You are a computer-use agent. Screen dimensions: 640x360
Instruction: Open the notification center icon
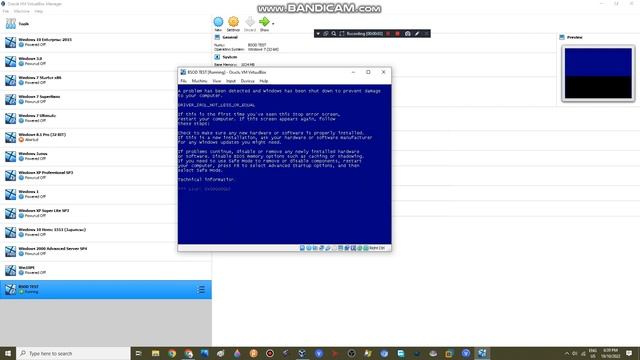pos(629,353)
